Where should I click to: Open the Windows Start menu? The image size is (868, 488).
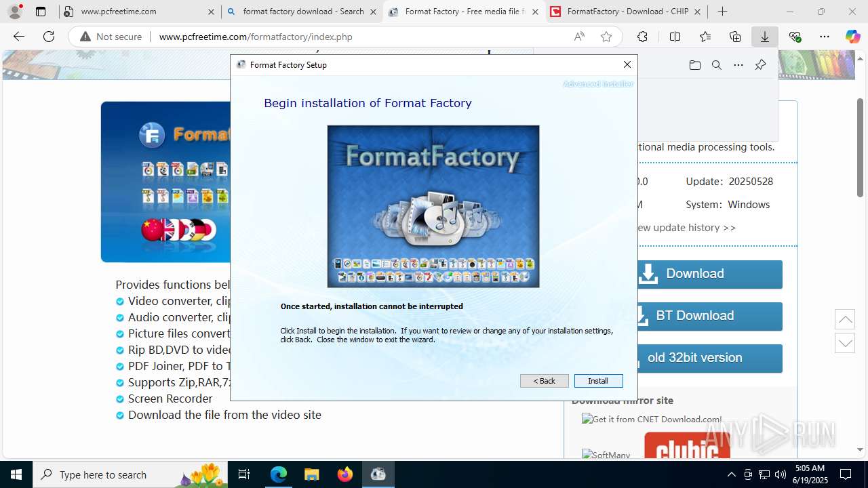16,474
